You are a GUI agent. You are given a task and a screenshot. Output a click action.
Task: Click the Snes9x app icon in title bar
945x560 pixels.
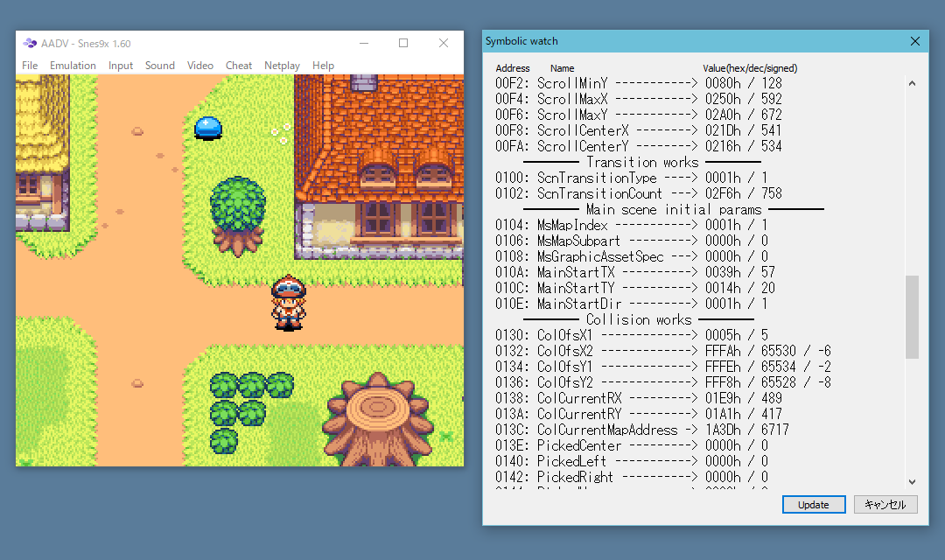tap(30, 43)
